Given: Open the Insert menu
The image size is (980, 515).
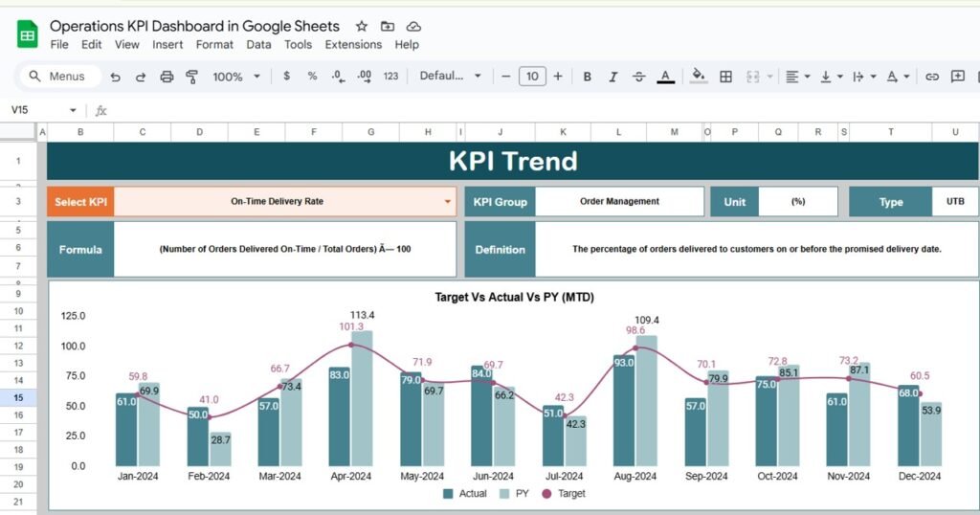Looking at the screenshot, I should coord(167,44).
